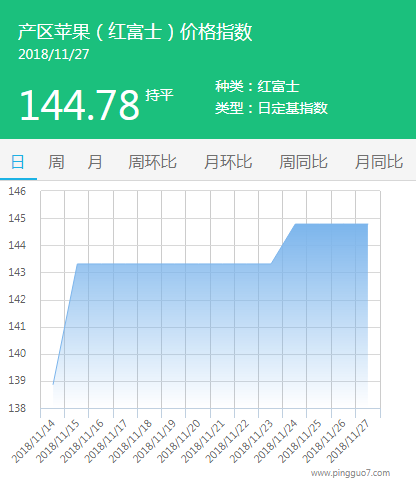This screenshot has height=485, width=416.
Task: Click the x-axis date 2018/11/24
Action: pos(275,441)
